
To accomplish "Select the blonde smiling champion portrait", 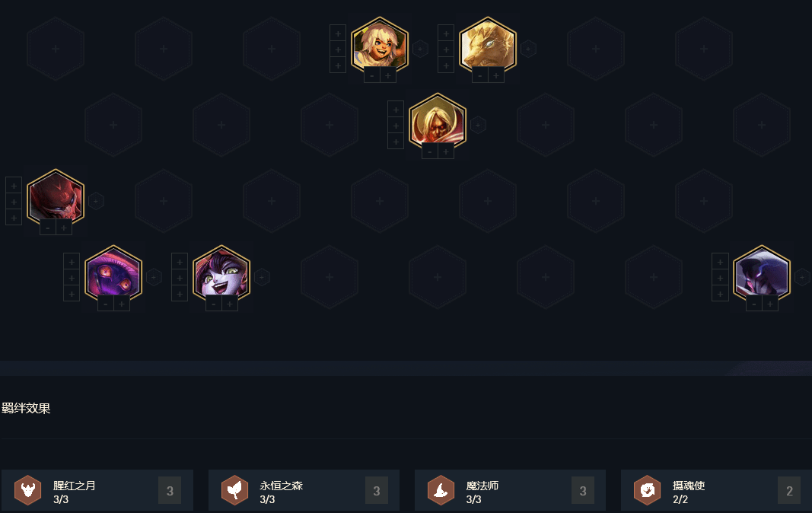I will [x=380, y=46].
